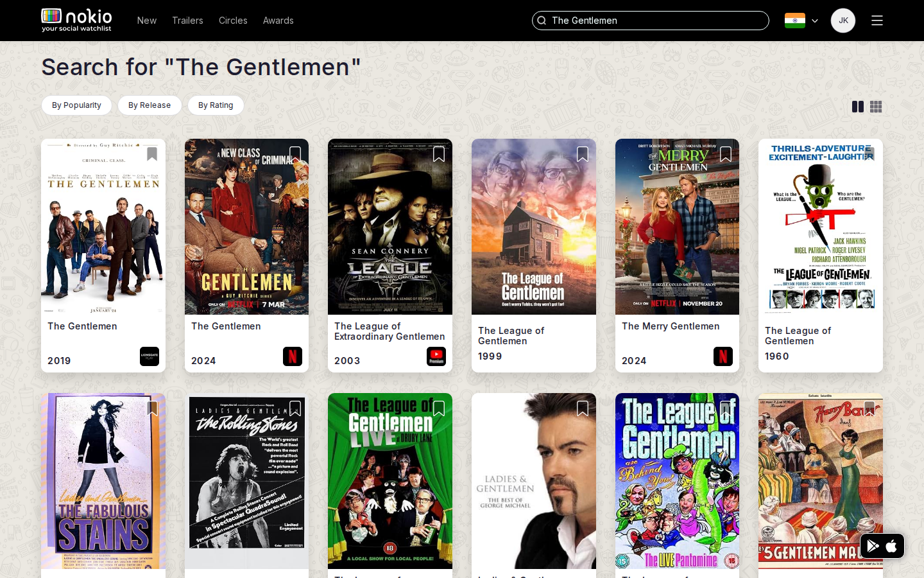Bookmark the George Michael Ladies & Gentlemen card
924x578 pixels.
pyautogui.click(x=583, y=408)
